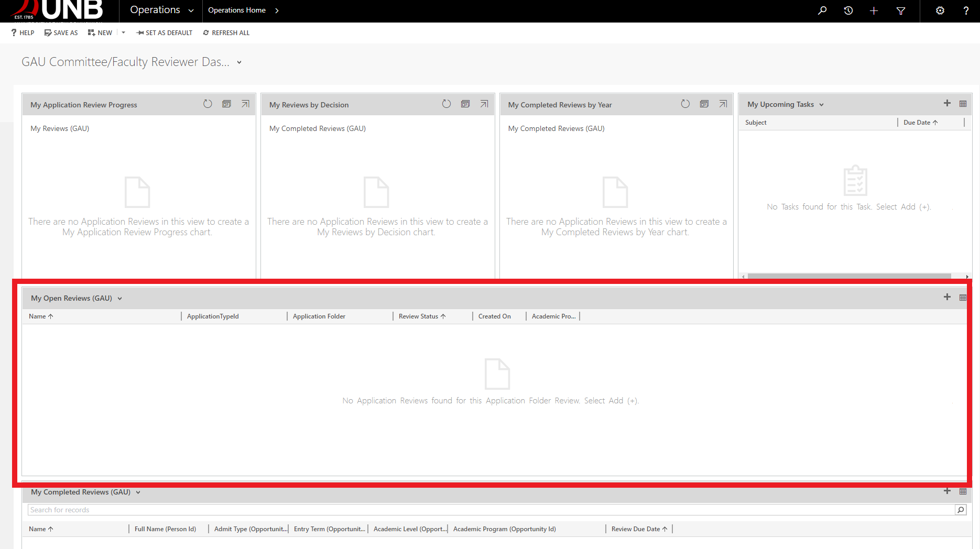
Task: Add record in My Completed Reviews list
Action: (947, 491)
